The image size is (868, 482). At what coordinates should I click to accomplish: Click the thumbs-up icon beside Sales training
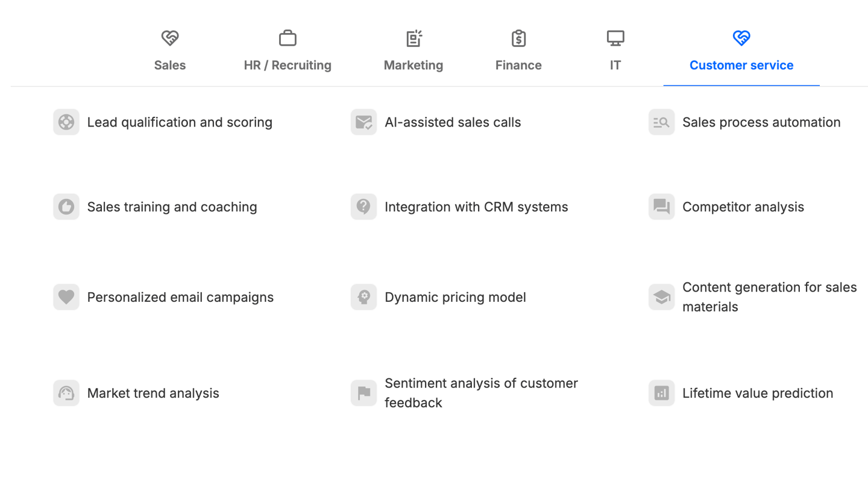66,207
